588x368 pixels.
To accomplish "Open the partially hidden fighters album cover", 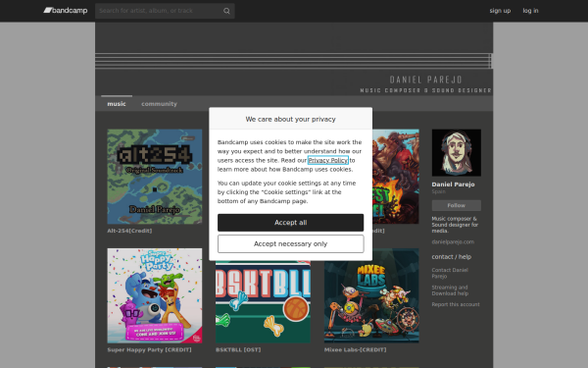I will tap(396, 177).
